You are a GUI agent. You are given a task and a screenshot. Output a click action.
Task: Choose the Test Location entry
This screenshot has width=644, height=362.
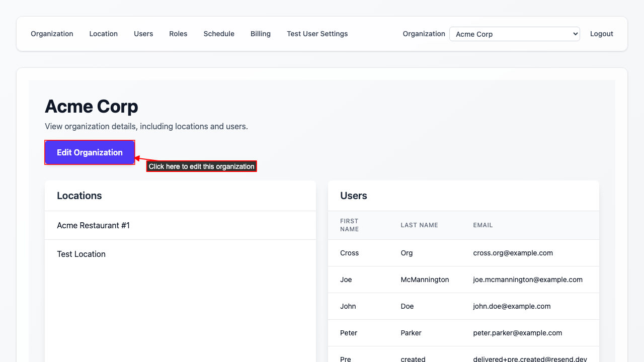coord(81,254)
